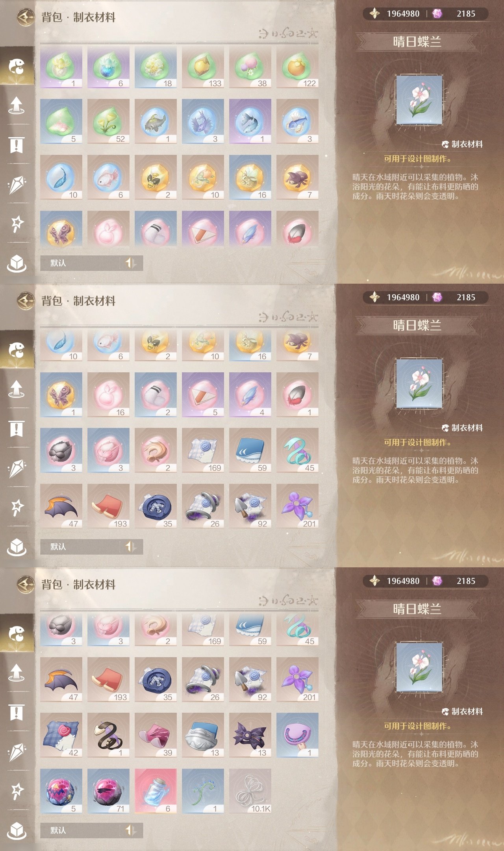Toggle sort order arrow in the second inventory view
The height and width of the screenshot is (851, 504).
pyautogui.click(x=131, y=546)
